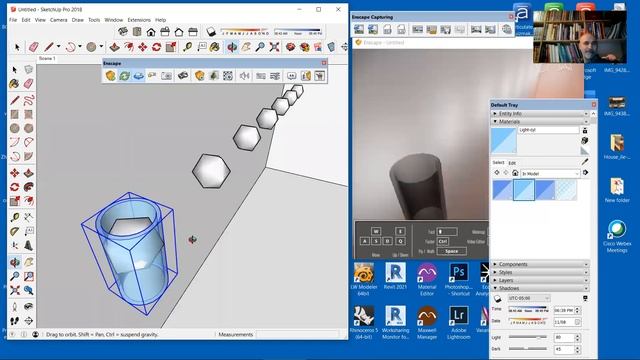This screenshot has height=360, width=640.
Task: Toggle Enscape live updates icon
Action: 124,76
